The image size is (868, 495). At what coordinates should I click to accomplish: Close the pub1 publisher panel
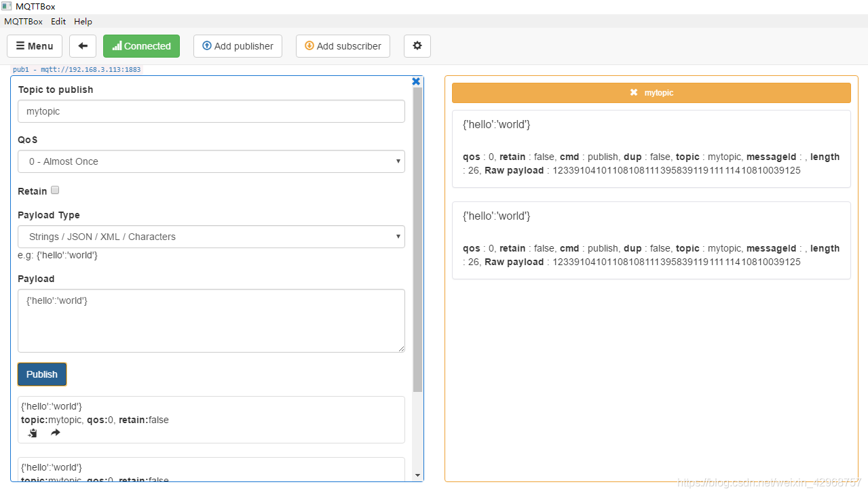click(x=416, y=81)
